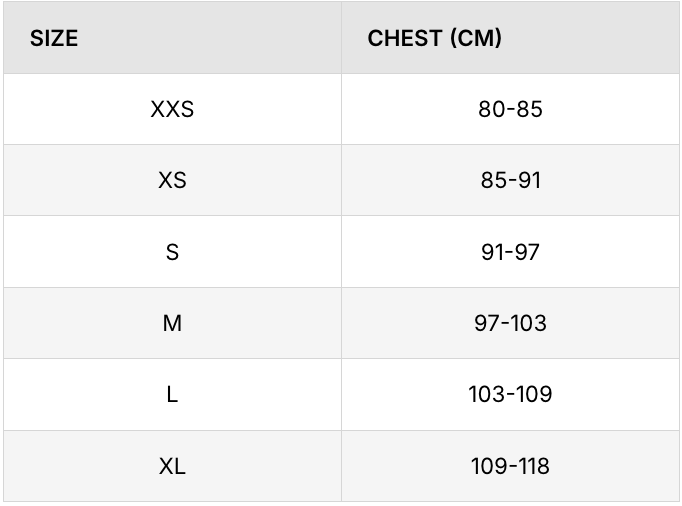Click the 85-91 chest measurement
Image resolution: width=682 pixels, height=506 pixels.
510,180
